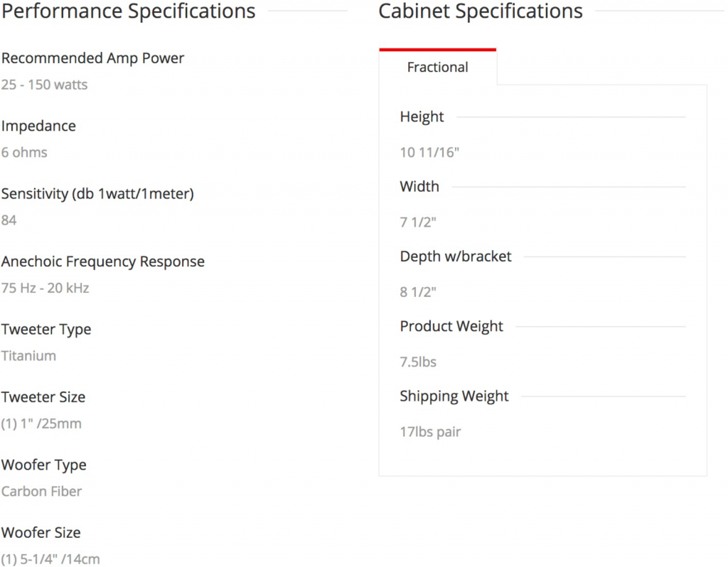Click the Performance Specifications heading

point(129,11)
